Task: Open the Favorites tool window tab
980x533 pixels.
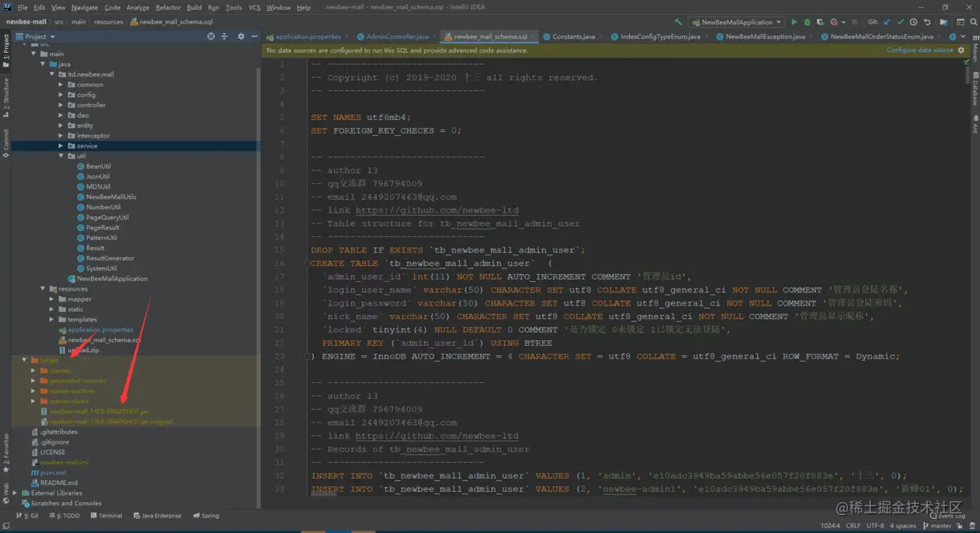Action: click(x=6, y=452)
